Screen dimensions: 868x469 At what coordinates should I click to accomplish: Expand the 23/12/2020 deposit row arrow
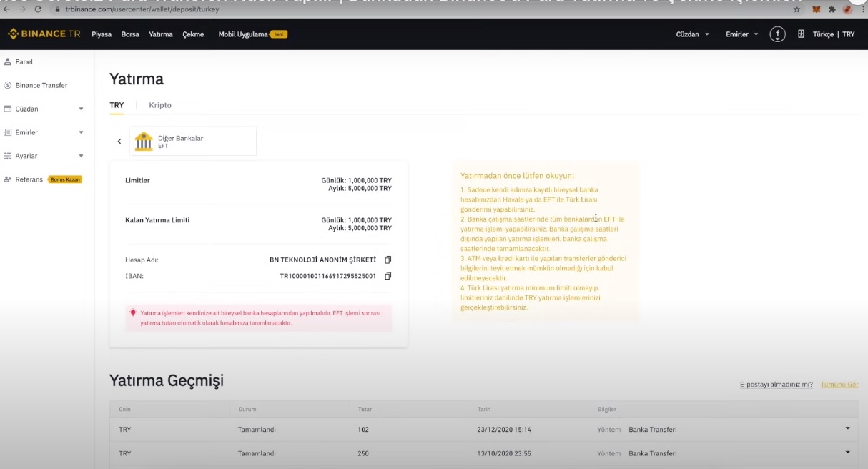point(848,429)
